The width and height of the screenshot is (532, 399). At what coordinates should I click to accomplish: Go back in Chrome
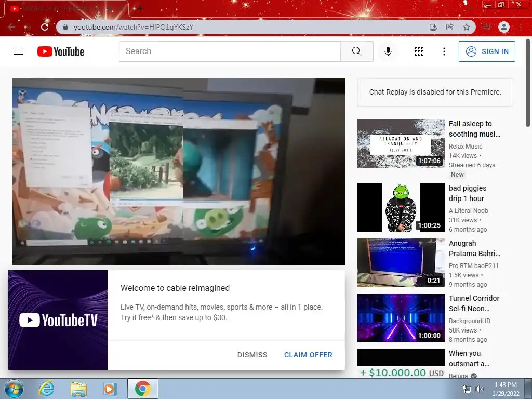(x=11, y=27)
